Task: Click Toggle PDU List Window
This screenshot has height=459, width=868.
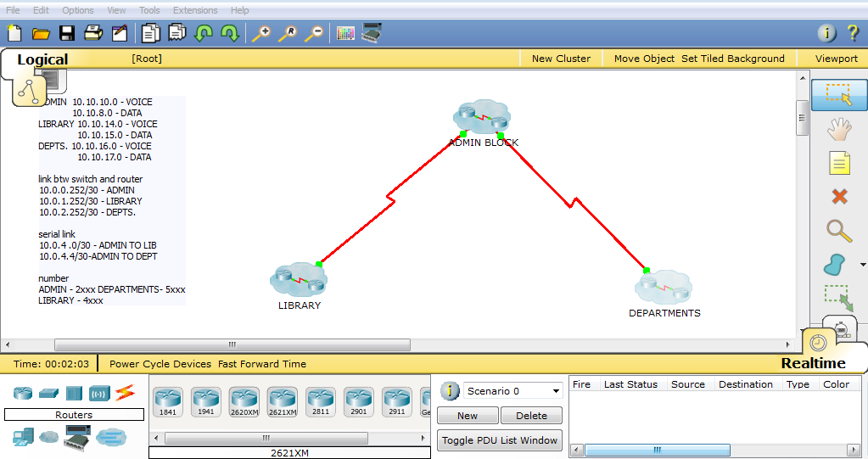Action: (x=500, y=440)
